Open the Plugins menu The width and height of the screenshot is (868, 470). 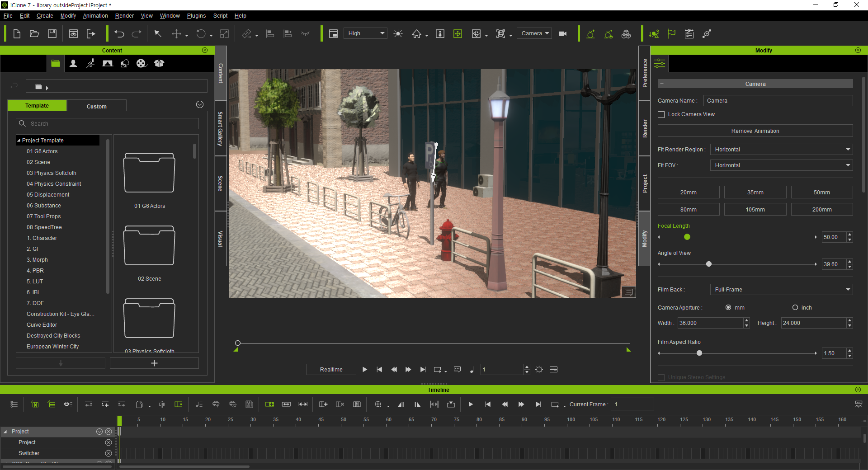[196, 16]
